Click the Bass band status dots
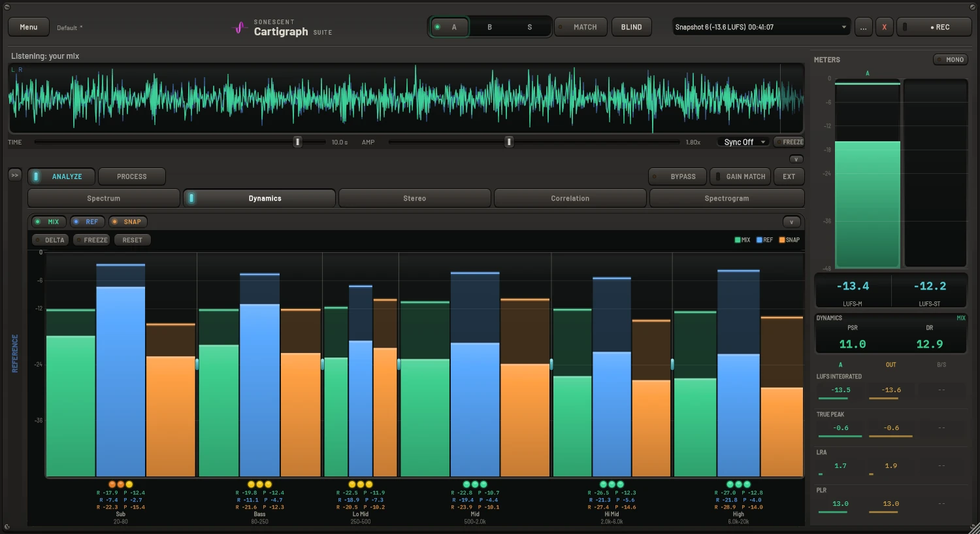 [259, 484]
